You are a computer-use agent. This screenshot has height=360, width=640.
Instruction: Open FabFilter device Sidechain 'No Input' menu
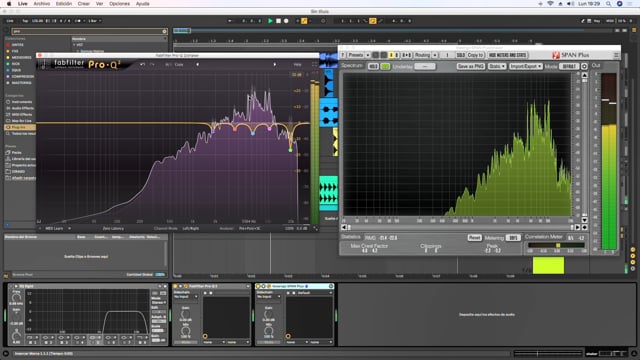(185, 297)
